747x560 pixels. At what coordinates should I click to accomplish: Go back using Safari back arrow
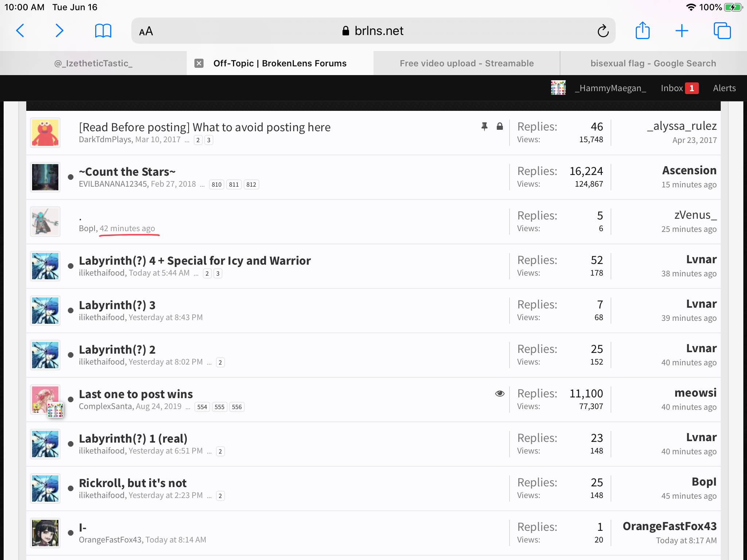pyautogui.click(x=20, y=31)
